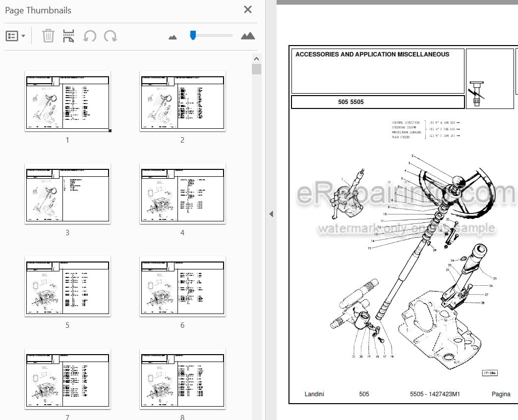Select page 1 thumbnail
This screenshot has height=420, width=518.
(x=67, y=103)
